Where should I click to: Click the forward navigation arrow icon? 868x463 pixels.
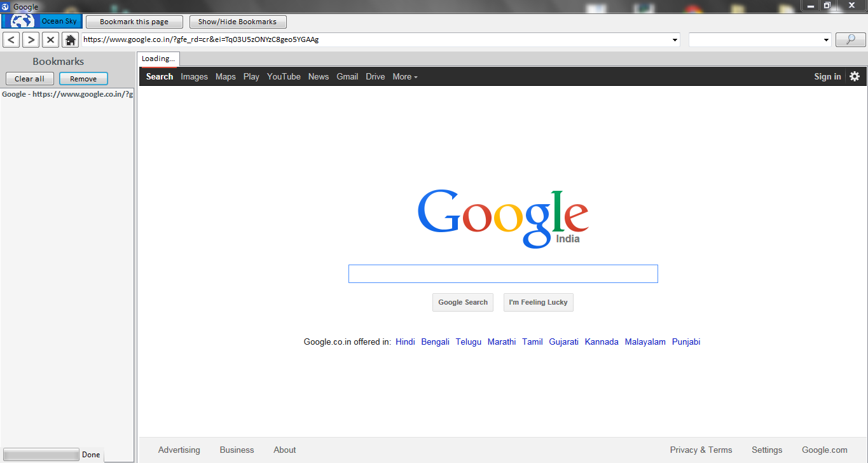pyautogui.click(x=31, y=39)
